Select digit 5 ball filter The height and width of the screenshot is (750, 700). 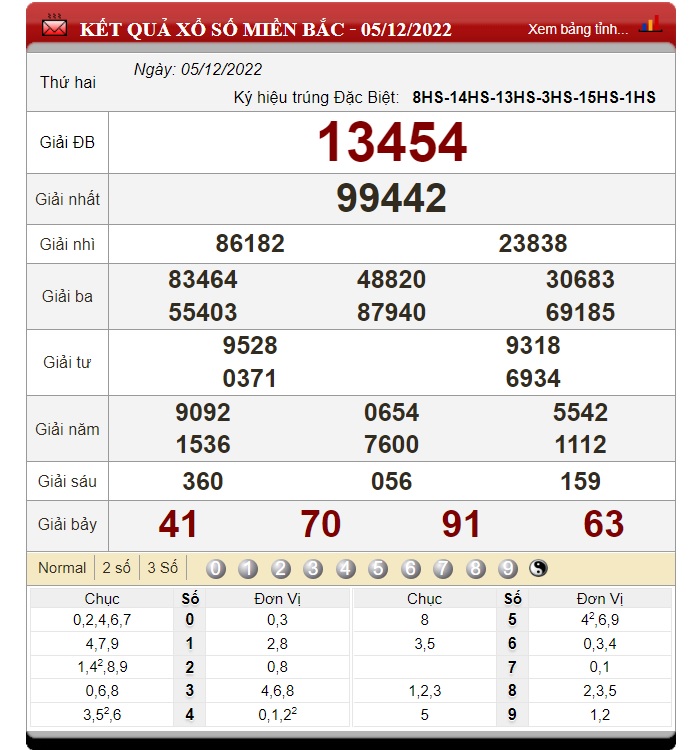point(378,569)
